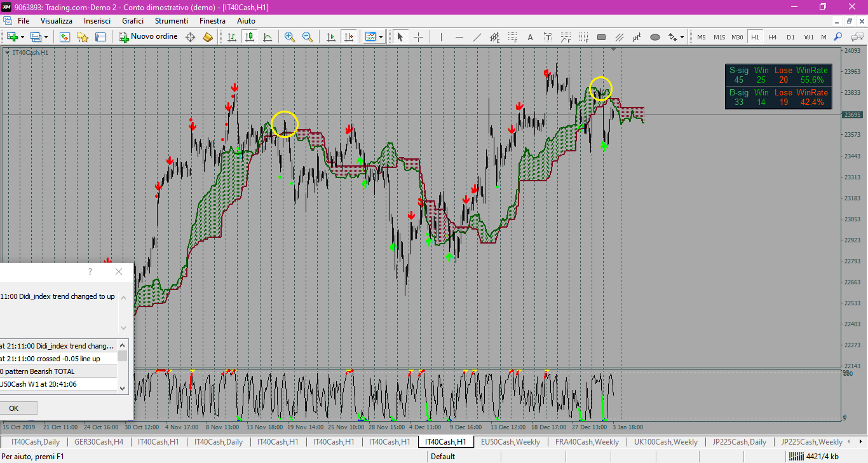The image size is (868, 463).
Task: Open the Terminal panel icon
Action: pos(100,37)
